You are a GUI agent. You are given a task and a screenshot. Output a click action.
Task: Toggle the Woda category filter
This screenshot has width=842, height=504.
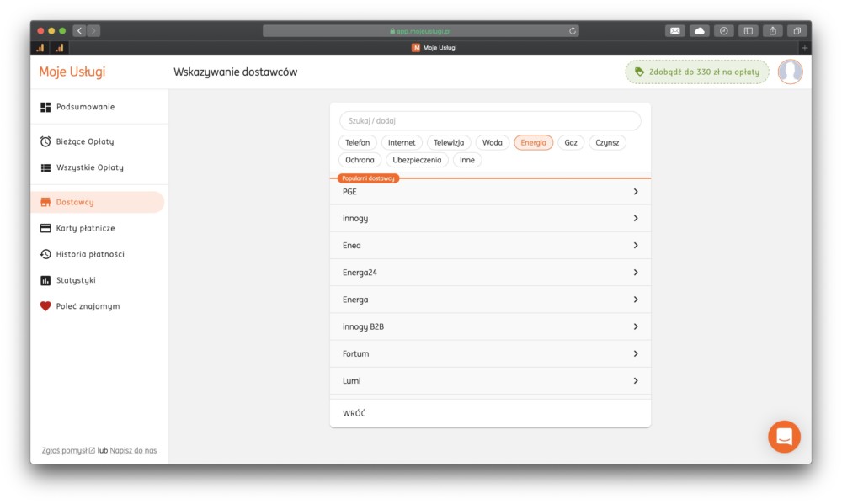point(493,143)
